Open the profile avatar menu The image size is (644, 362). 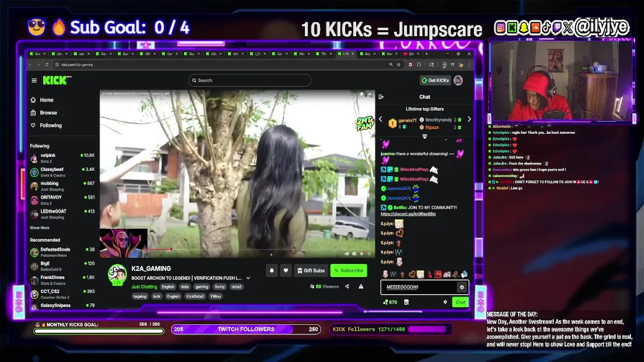click(x=458, y=80)
